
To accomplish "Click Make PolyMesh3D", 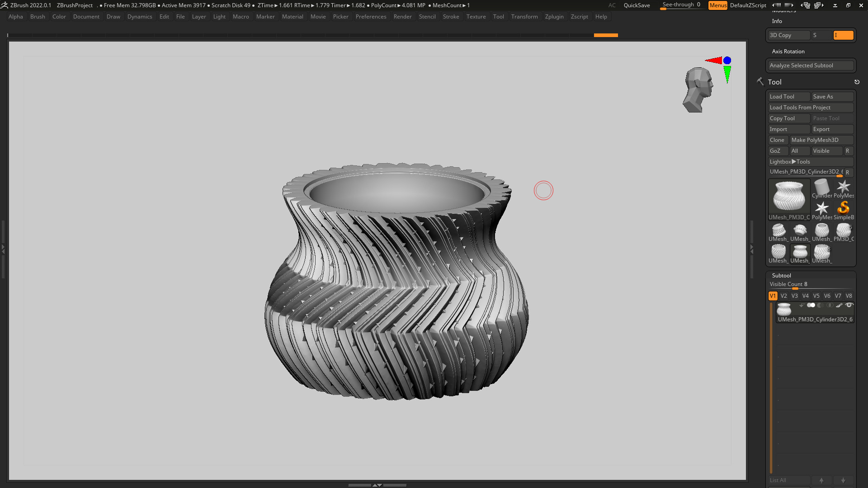I will 822,140.
